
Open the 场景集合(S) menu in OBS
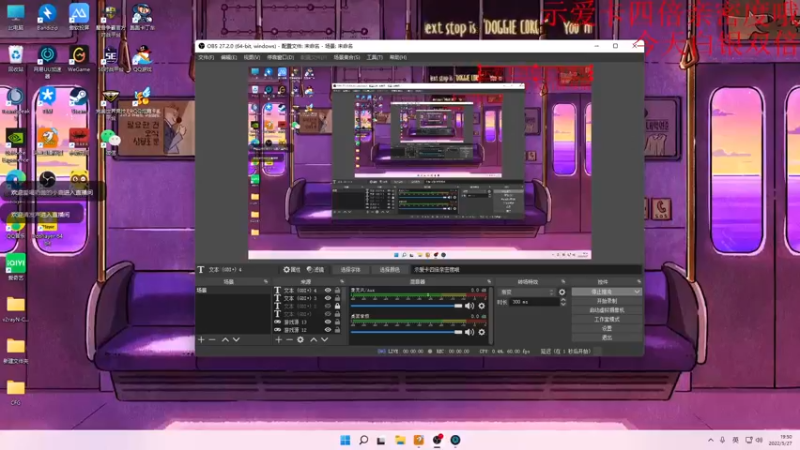pos(346,57)
